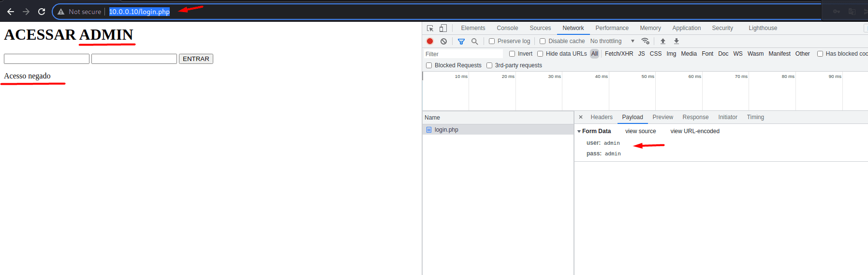The width and height of the screenshot is (868, 275).
Task: Filter requests by Fetch/XHR
Action: 619,54
